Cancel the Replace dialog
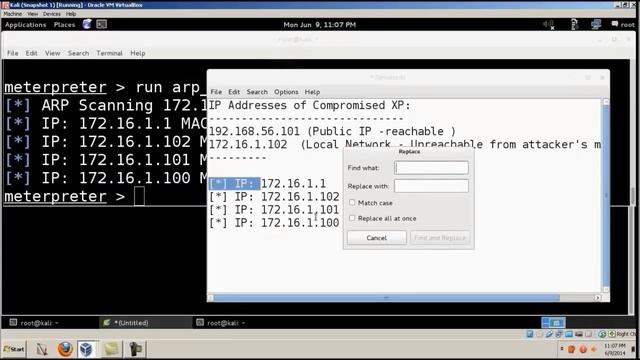 point(376,238)
